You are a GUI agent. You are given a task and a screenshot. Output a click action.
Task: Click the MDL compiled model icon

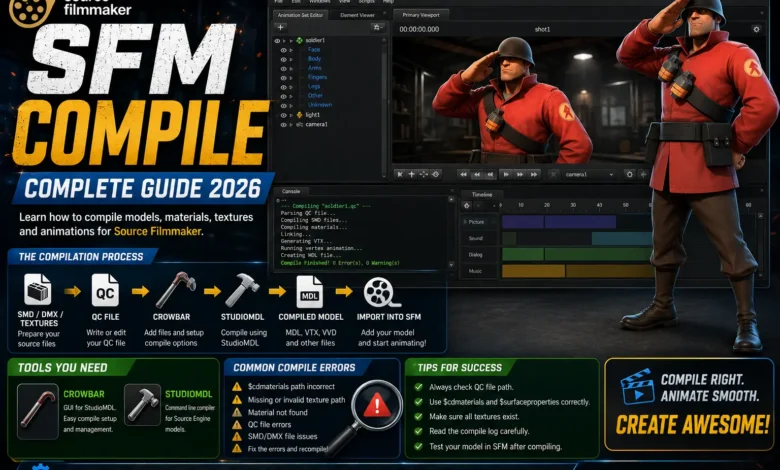309,292
